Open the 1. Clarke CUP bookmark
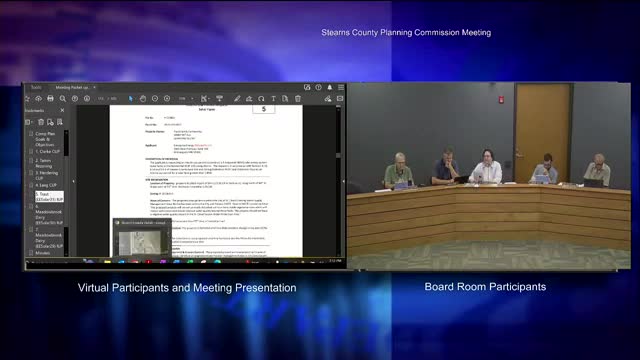 coord(47,151)
